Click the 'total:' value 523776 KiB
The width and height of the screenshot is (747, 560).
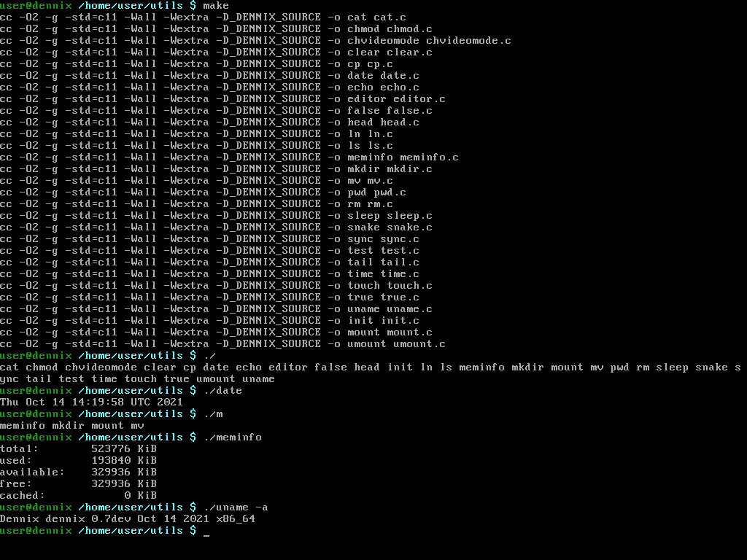point(124,449)
